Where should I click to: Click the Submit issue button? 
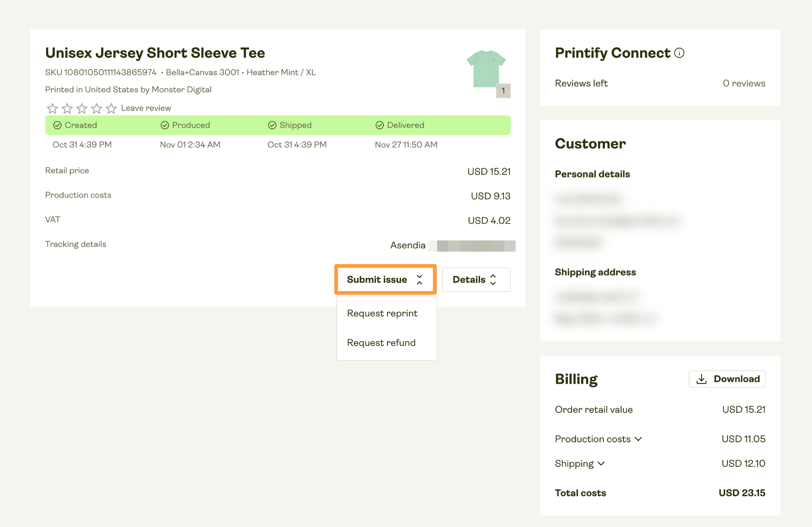tap(385, 279)
